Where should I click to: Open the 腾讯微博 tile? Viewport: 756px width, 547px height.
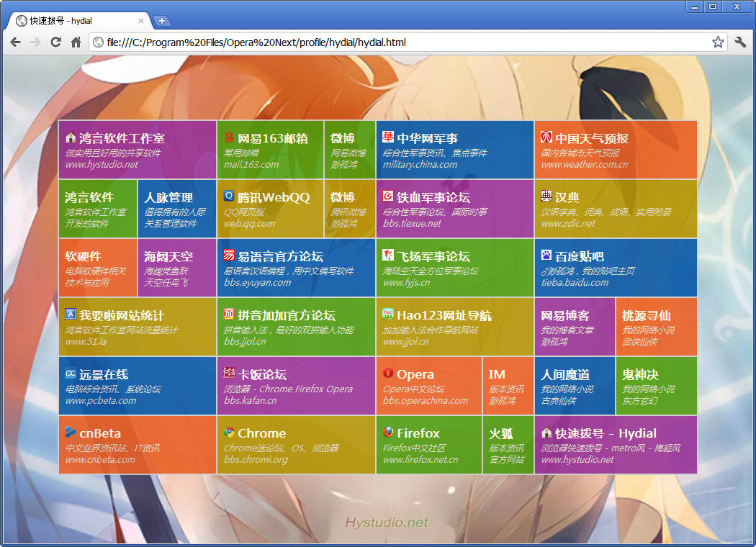tap(349, 209)
